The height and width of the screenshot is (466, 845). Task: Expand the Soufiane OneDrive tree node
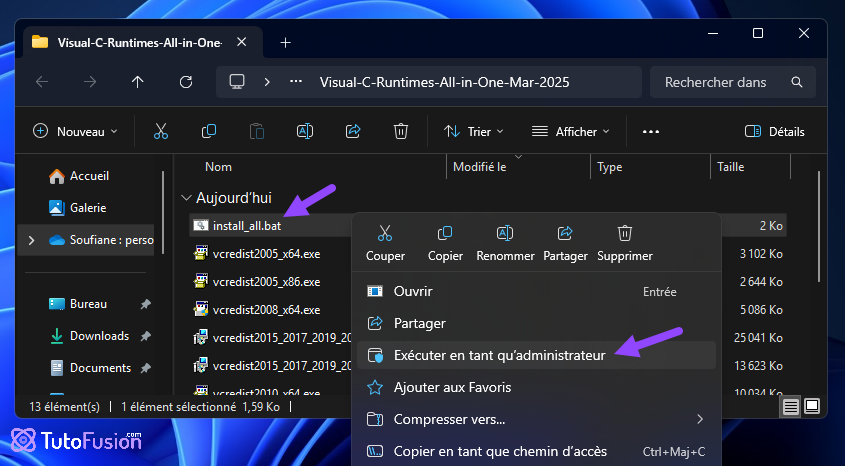31,240
